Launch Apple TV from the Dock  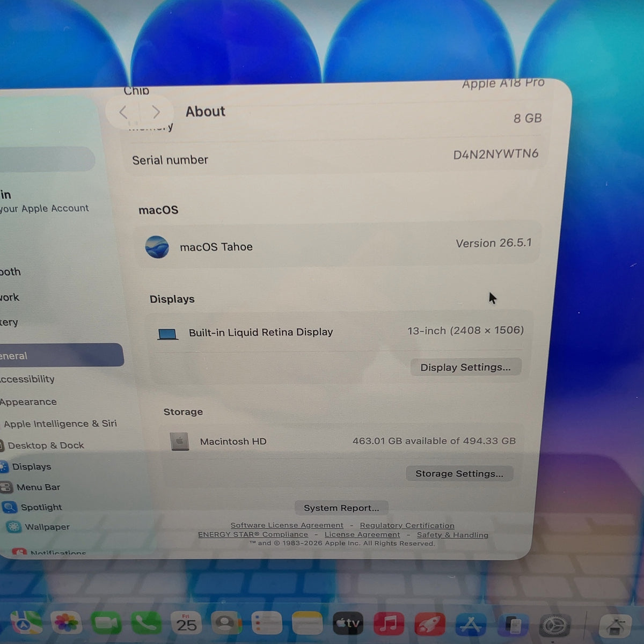point(348,624)
